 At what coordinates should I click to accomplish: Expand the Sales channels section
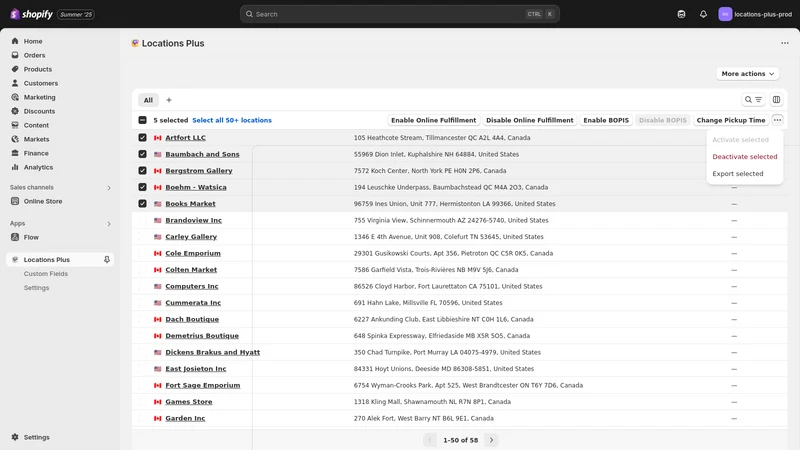109,188
